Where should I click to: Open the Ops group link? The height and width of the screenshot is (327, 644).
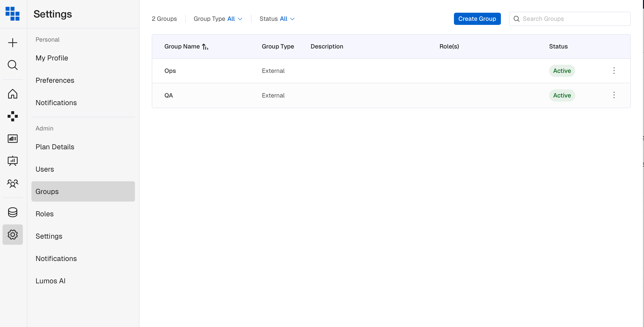pos(170,71)
